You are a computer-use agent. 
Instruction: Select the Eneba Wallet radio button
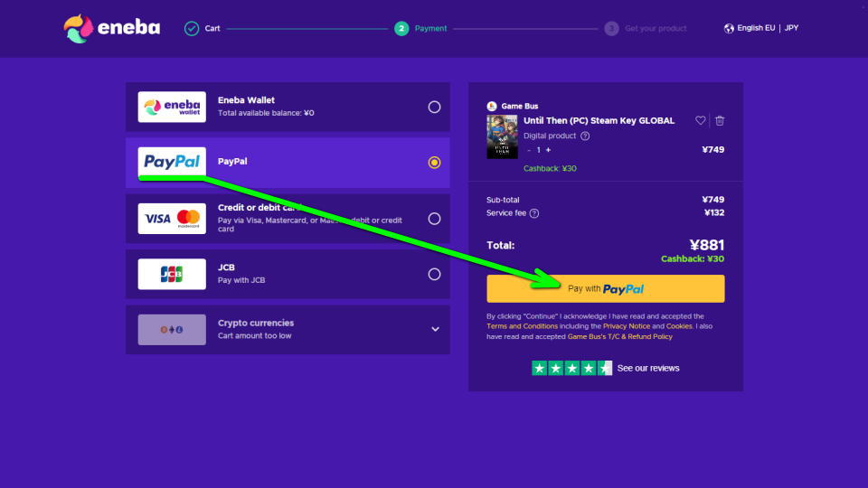pos(434,107)
